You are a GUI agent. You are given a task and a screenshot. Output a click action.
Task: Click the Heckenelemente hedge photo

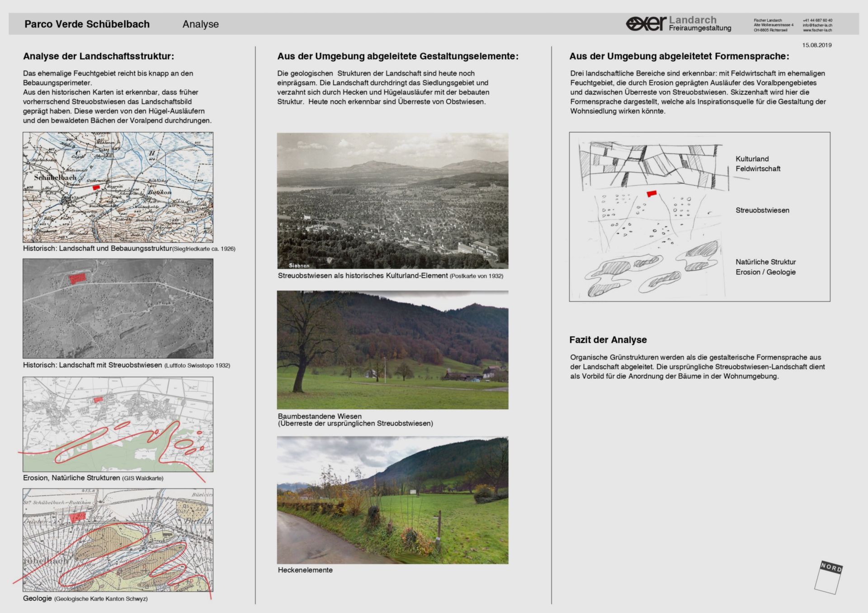(392, 500)
